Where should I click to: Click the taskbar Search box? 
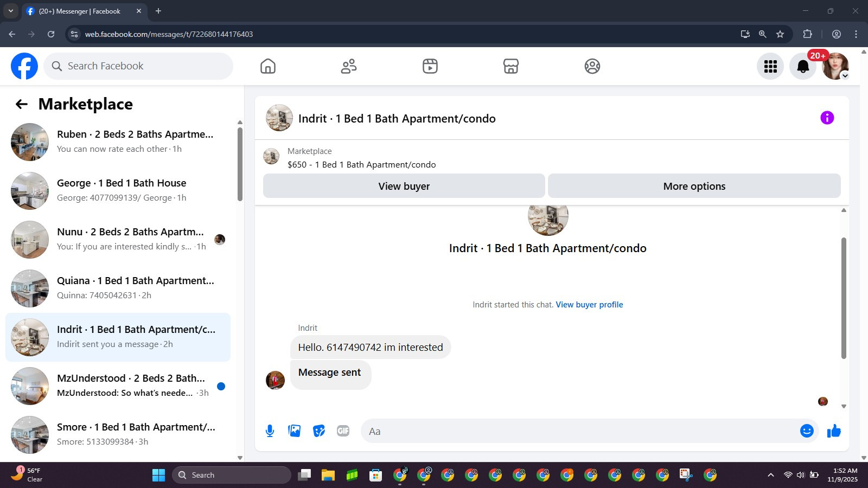(232, 475)
